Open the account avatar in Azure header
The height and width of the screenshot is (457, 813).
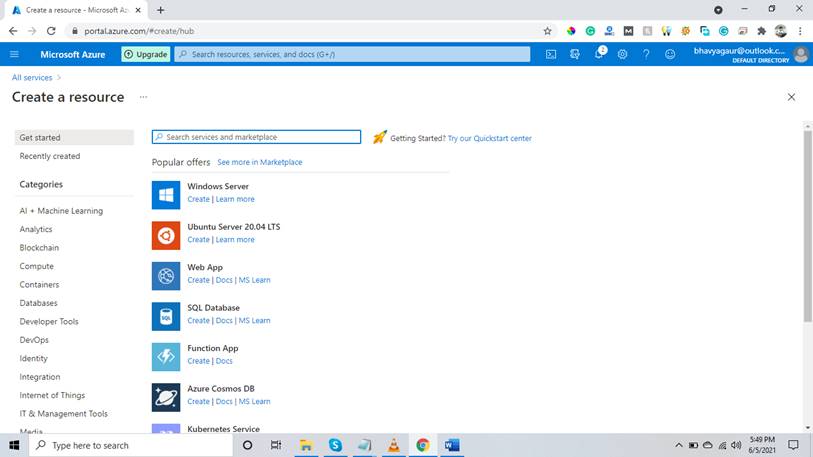coord(801,54)
